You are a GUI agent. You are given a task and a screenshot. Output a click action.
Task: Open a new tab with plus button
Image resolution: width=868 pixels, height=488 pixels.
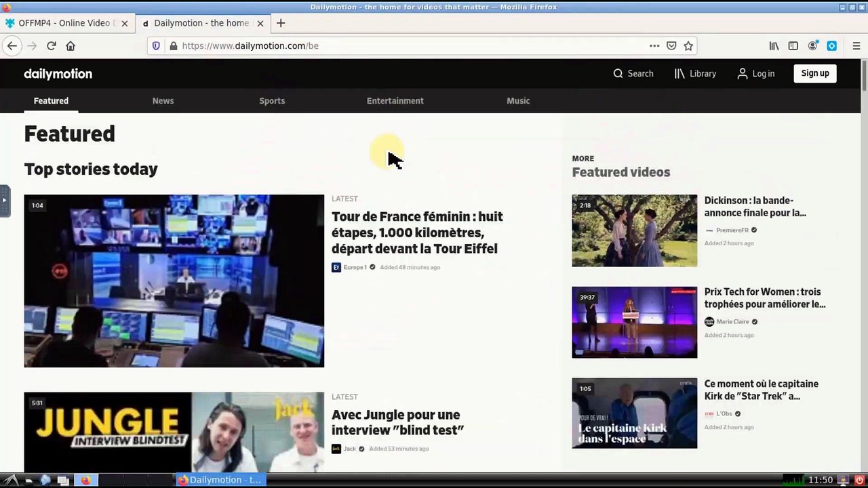(x=281, y=23)
